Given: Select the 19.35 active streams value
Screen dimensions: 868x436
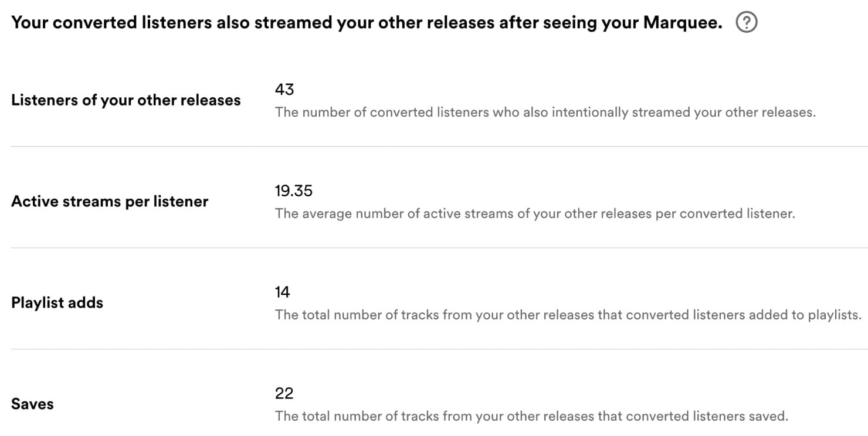Looking at the screenshot, I should click(x=294, y=190).
